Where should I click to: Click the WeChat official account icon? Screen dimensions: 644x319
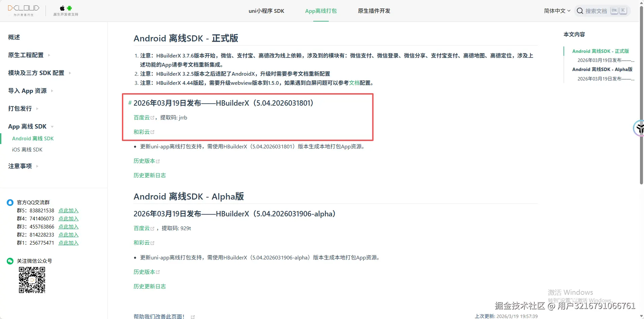pos(10,261)
